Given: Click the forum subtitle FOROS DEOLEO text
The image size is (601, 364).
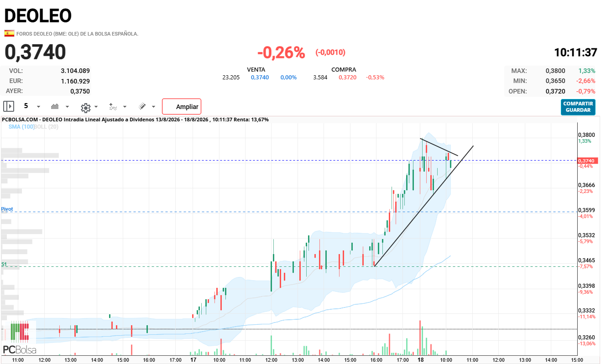Looking at the screenshot, I should [77, 34].
